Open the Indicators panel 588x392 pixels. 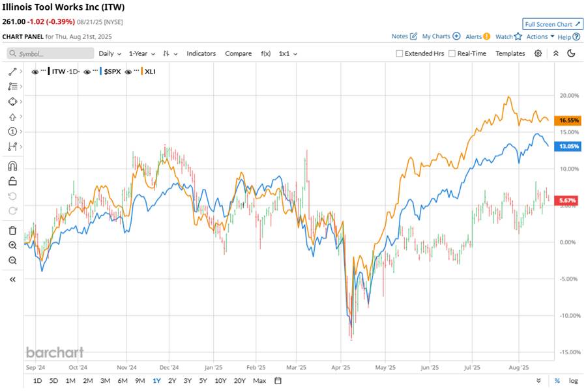point(201,53)
